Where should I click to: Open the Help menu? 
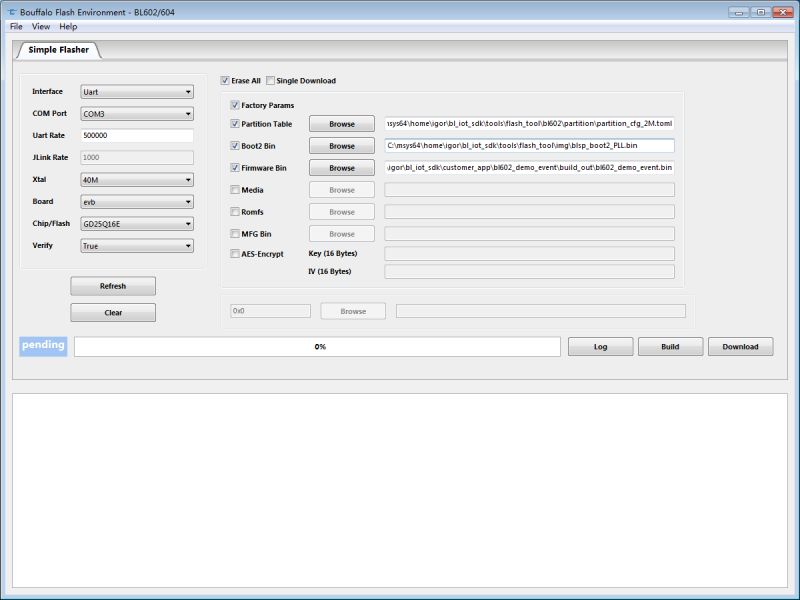click(68, 27)
